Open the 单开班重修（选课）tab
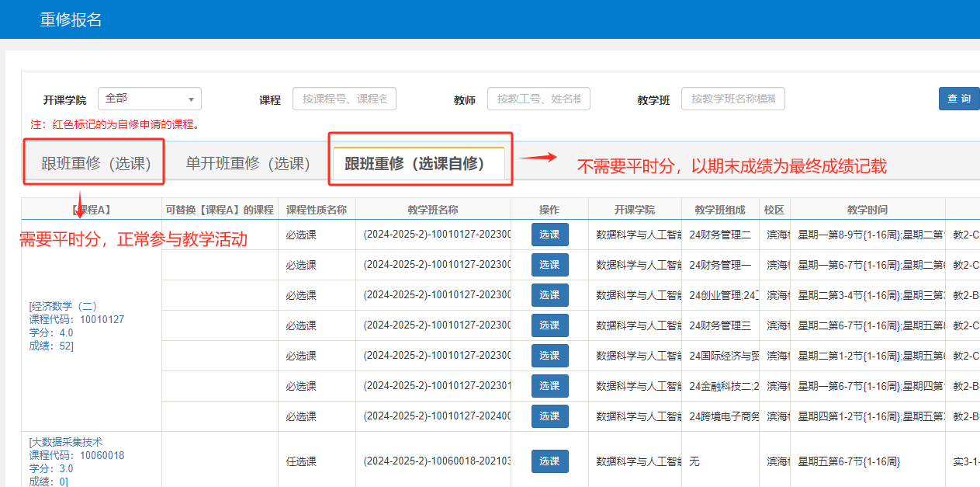 pyautogui.click(x=248, y=163)
